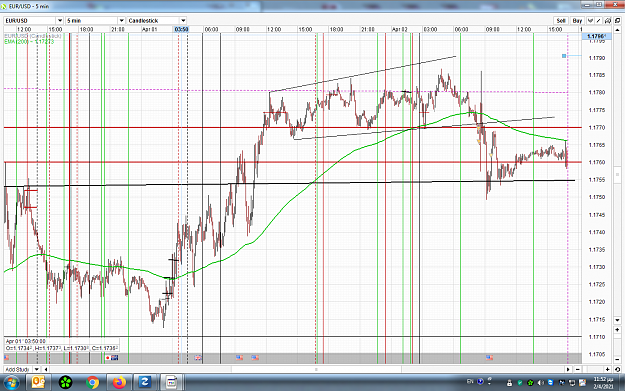Click the OHLC values readout box

pyautogui.click(x=61, y=348)
